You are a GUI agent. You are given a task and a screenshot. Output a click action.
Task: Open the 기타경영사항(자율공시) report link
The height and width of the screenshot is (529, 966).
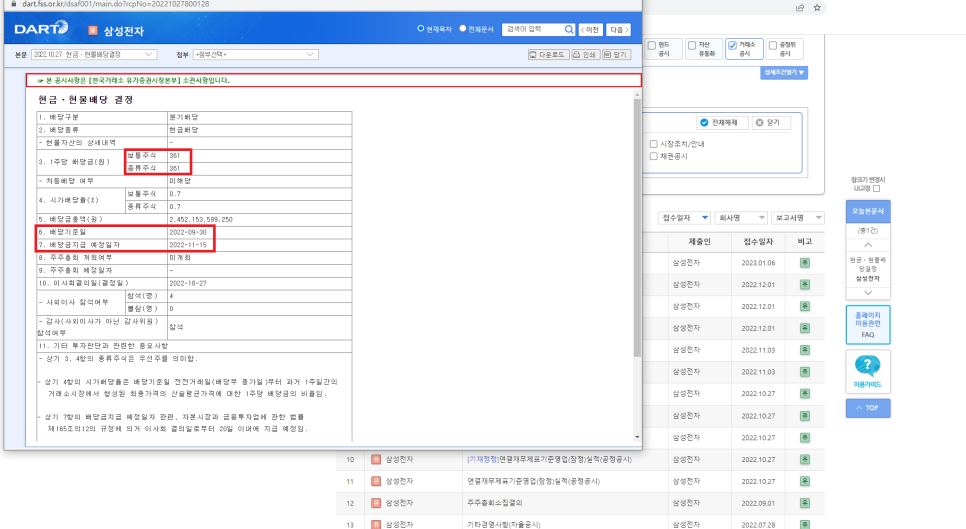click(503, 525)
